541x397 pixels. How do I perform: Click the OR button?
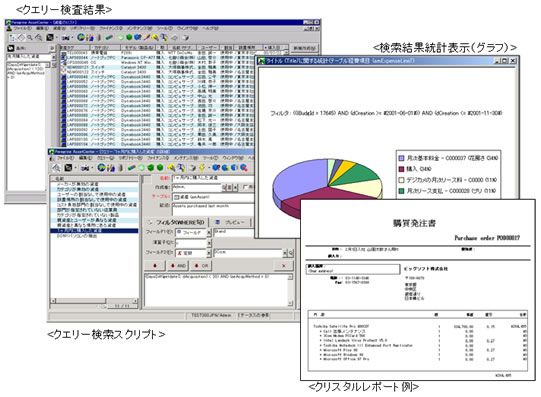click(201, 266)
